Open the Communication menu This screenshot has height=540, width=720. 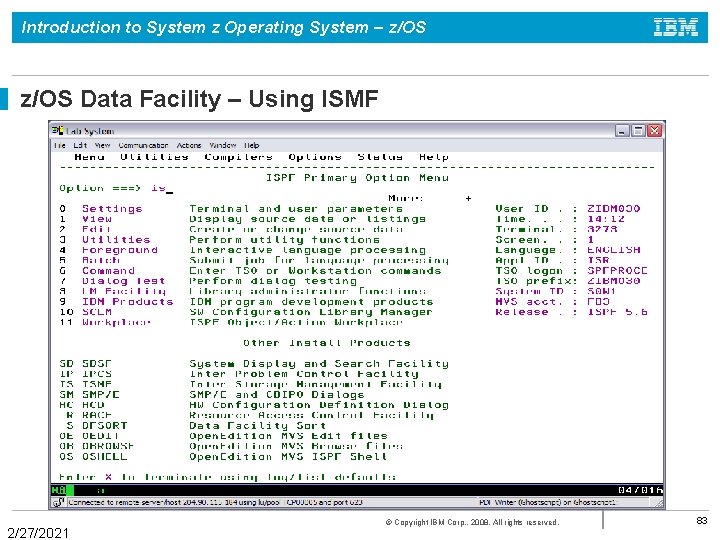pyautogui.click(x=143, y=145)
